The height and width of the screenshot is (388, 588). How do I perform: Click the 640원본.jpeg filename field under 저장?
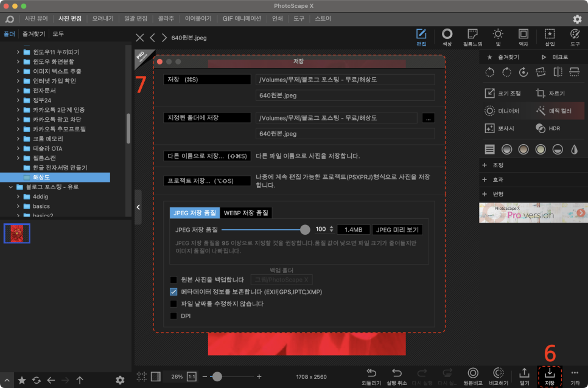tap(345, 95)
